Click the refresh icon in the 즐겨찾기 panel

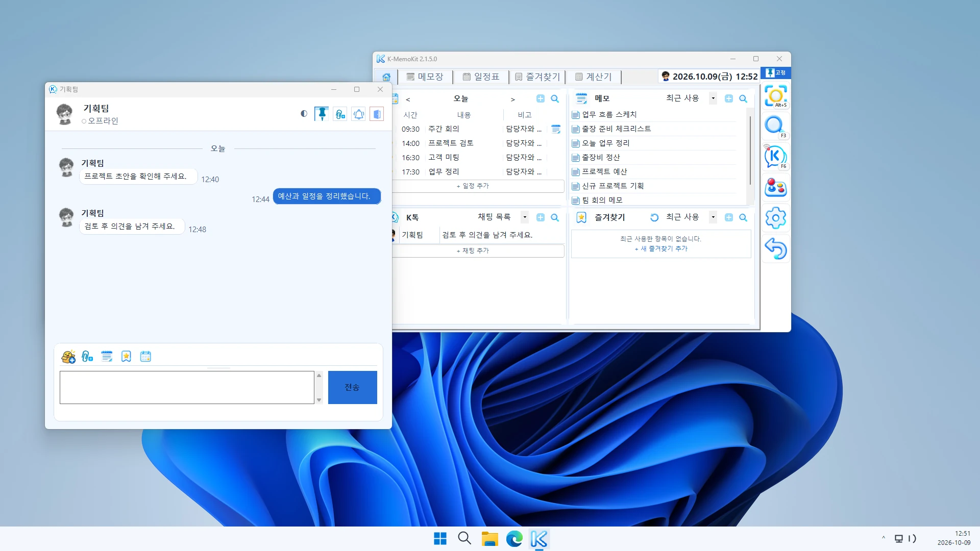pyautogui.click(x=654, y=218)
